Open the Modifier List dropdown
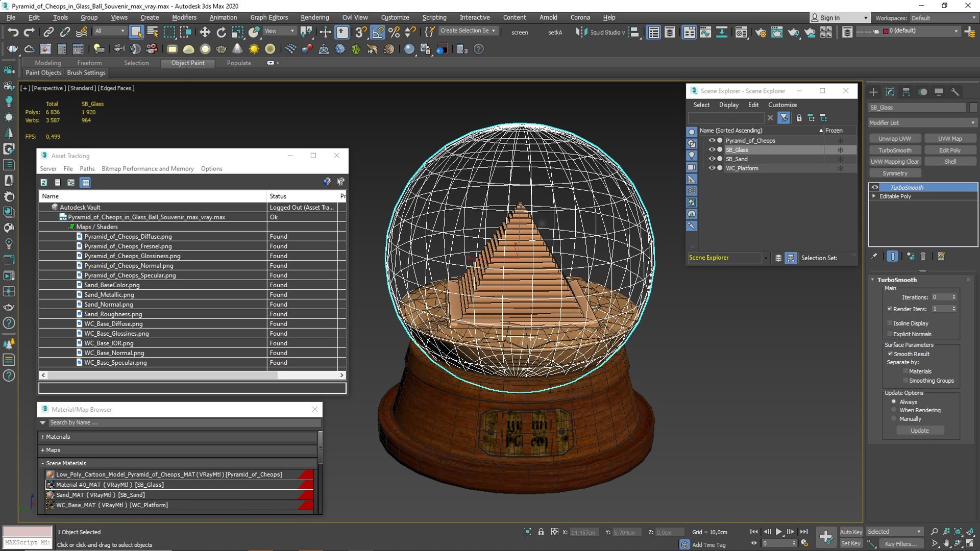Screen dimensions: 980x551 pyautogui.click(x=922, y=122)
